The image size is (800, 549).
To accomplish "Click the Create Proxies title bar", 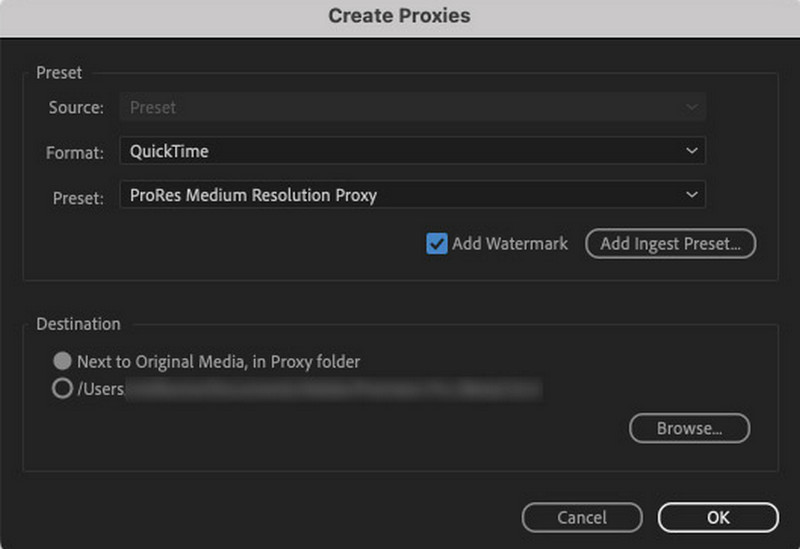I will click(x=400, y=16).
